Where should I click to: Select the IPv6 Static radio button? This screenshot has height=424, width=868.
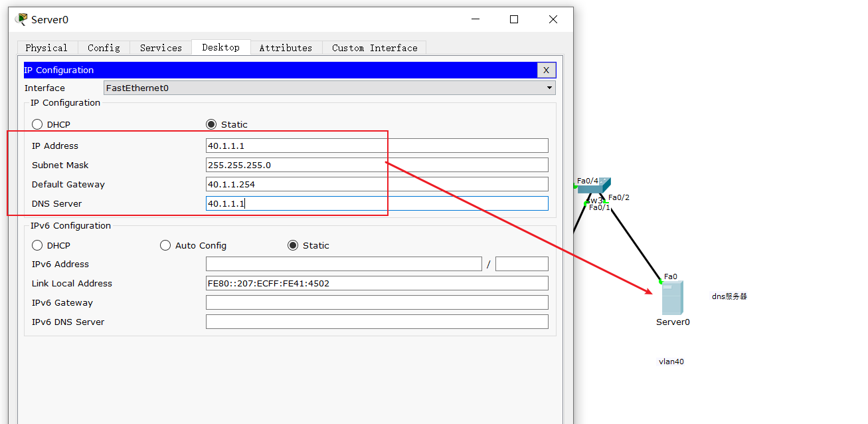tap(293, 245)
